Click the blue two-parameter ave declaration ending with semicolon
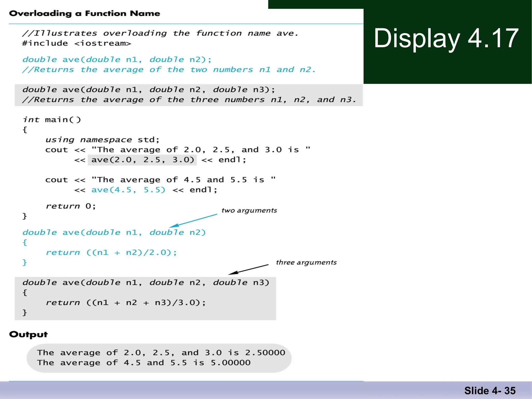This screenshot has height=399, width=532. pos(117,60)
